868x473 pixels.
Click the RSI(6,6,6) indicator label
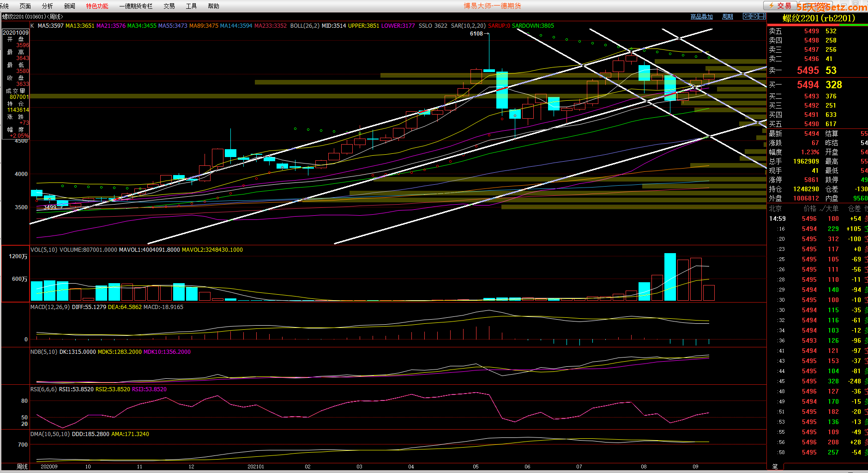pyautogui.click(x=43, y=389)
